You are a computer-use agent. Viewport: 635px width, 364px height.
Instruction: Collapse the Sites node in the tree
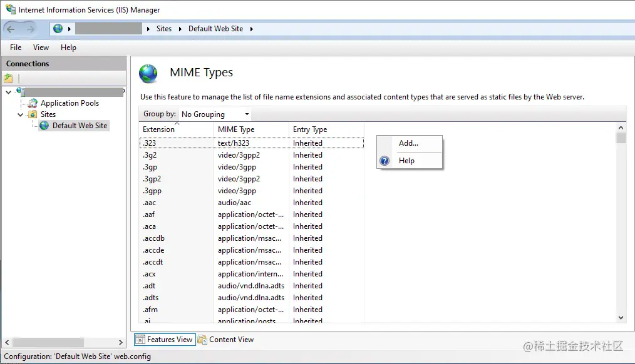(x=20, y=115)
